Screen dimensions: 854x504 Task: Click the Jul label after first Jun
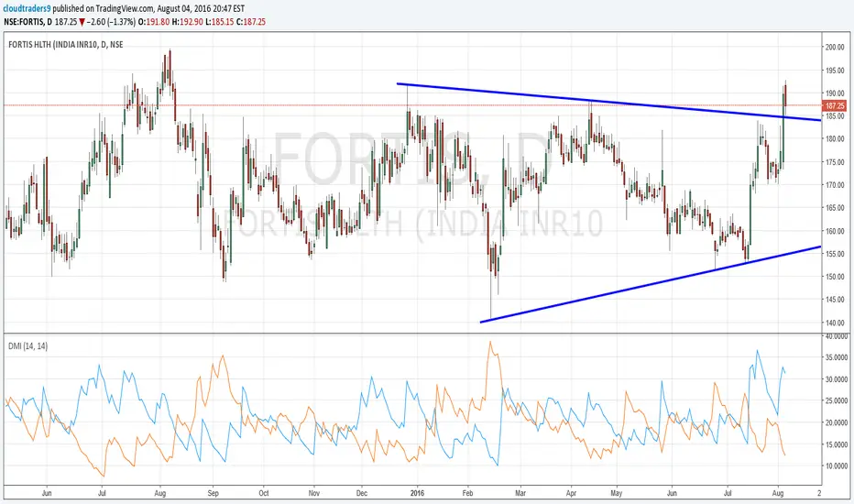[x=102, y=493]
